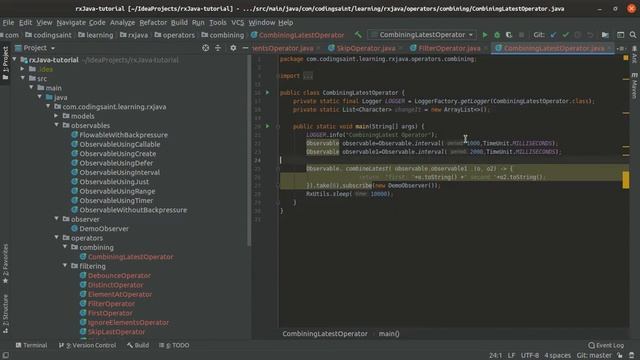Click cursor position 24:1 in status bar
640x360 pixels.
click(x=496, y=356)
